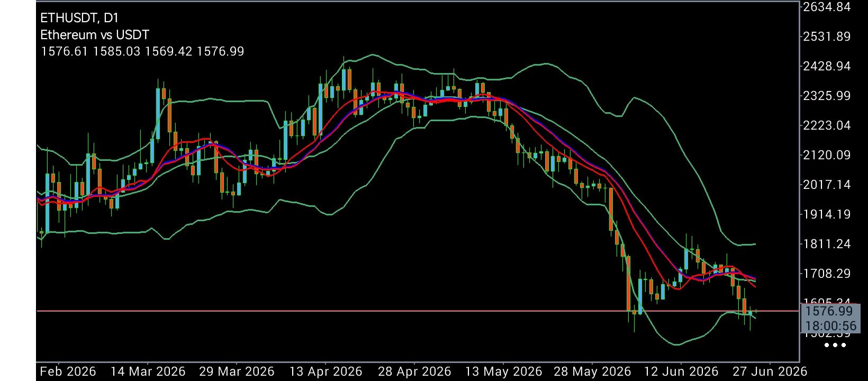Select the OHLC values line 1576.61 1585.03
868x381 pixels.
point(142,51)
